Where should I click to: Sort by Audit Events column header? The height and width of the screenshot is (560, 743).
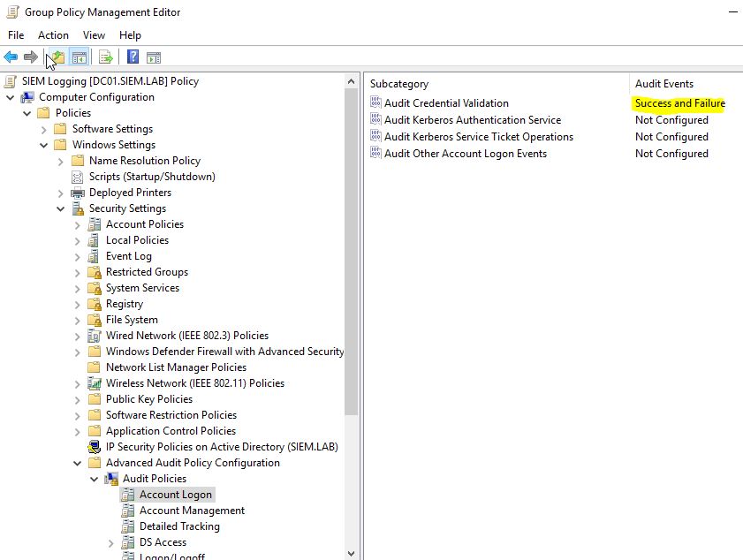[x=663, y=84]
